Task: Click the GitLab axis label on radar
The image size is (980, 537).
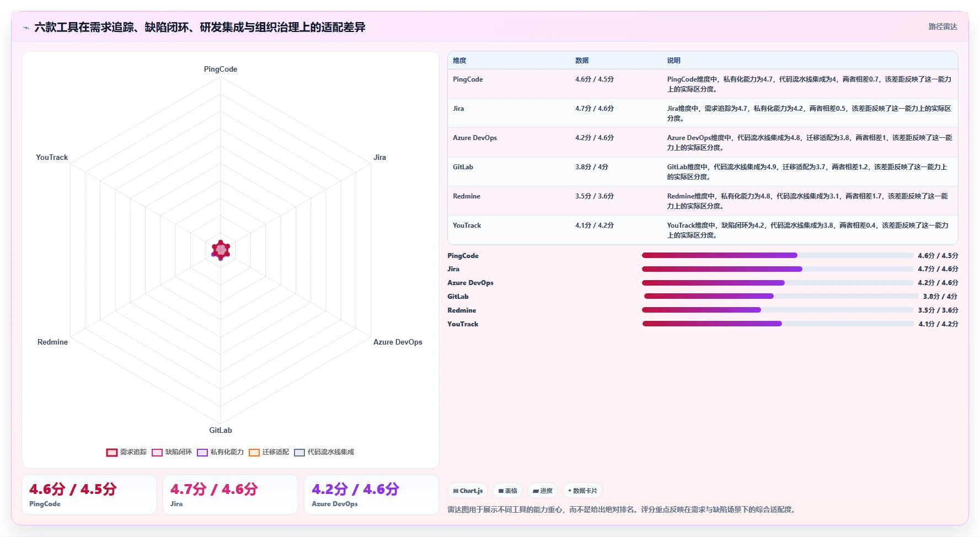Action: (x=221, y=430)
